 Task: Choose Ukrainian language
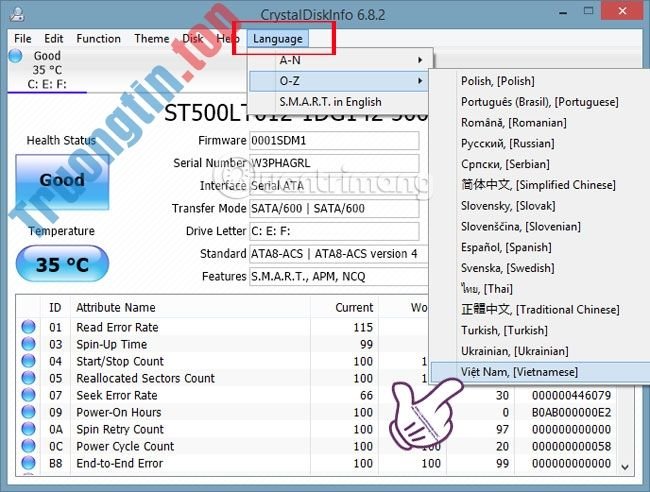tap(514, 351)
